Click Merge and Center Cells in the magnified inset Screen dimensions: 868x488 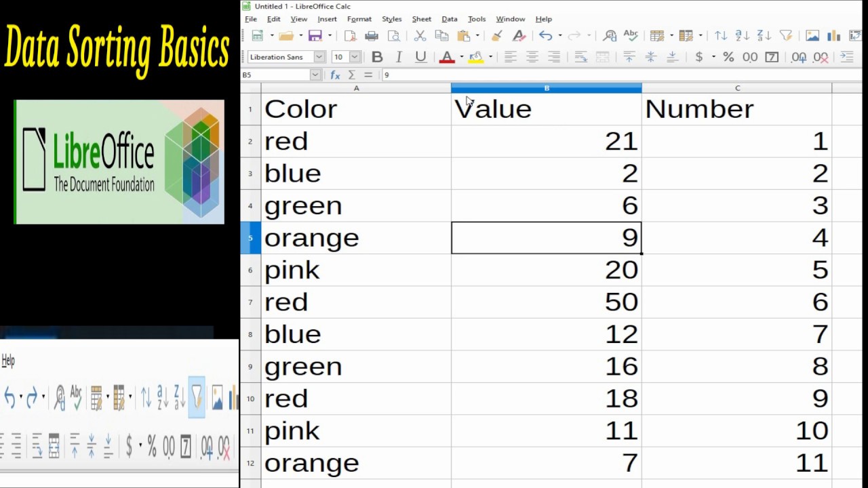[54, 447]
